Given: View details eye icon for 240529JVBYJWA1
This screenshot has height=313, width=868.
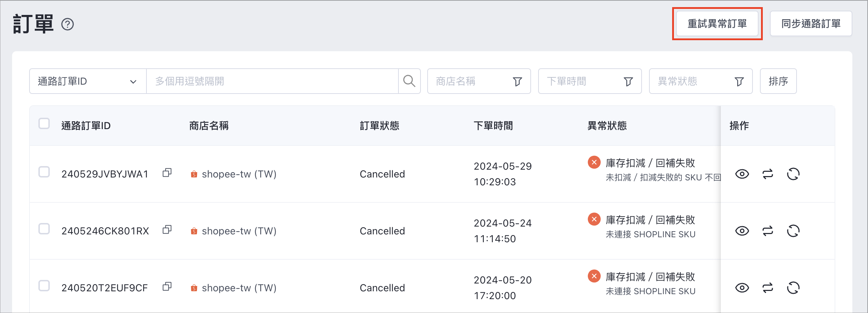Looking at the screenshot, I should (x=742, y=174).
